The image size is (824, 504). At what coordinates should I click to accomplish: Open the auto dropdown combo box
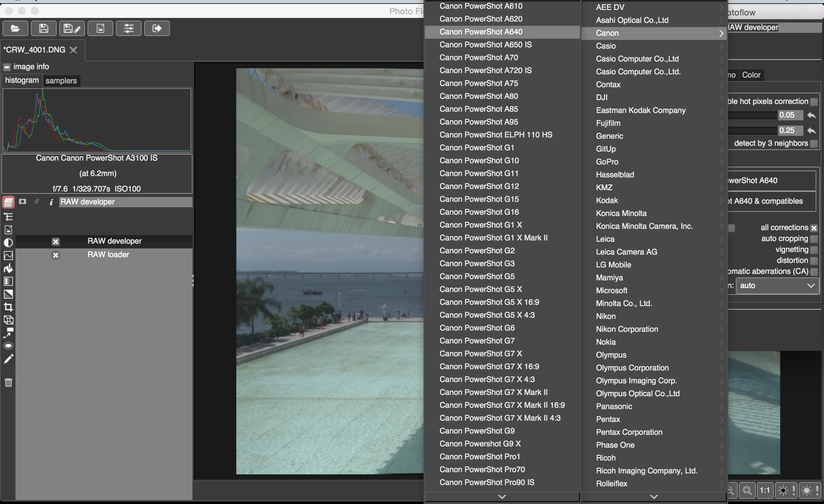point(777,285)
